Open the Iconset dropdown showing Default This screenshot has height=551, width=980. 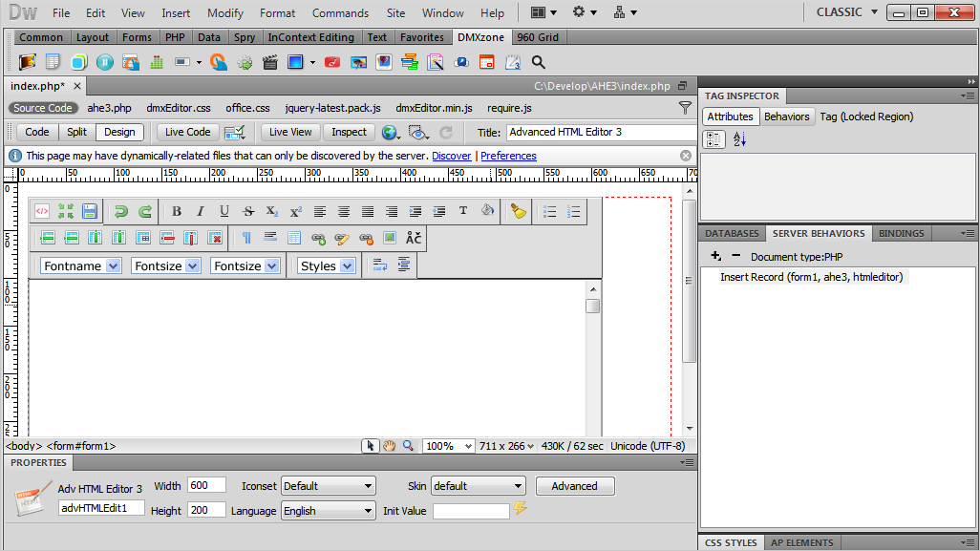[329, 486]
